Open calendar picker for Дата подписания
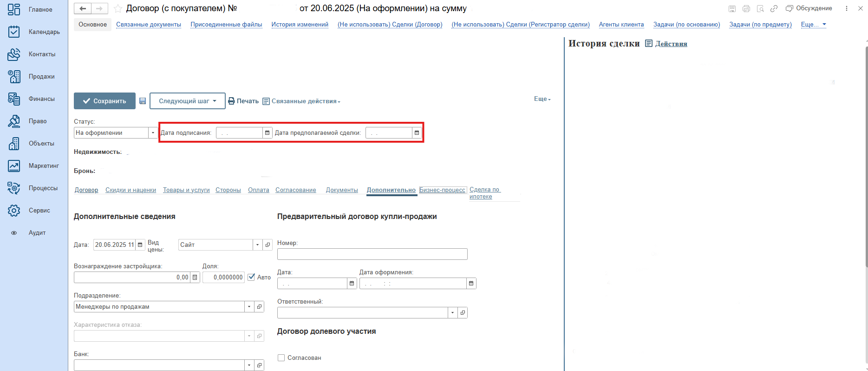 267,133
